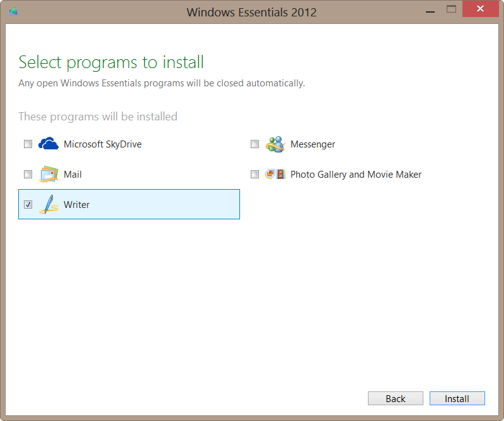This screenshot has height=421, width=504.
Task: Select the Messenger program label
Action: [312, 144]
